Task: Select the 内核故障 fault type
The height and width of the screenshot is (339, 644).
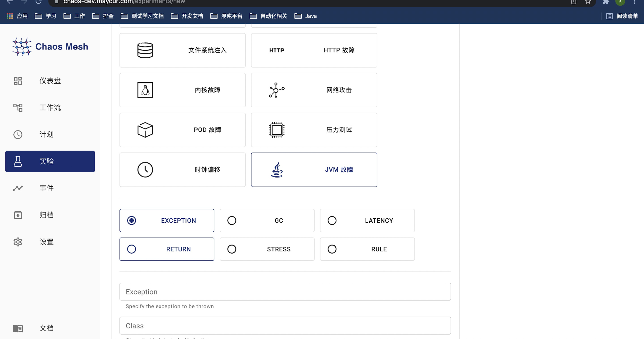Action: pyautogui.click(x=182, y=90)
